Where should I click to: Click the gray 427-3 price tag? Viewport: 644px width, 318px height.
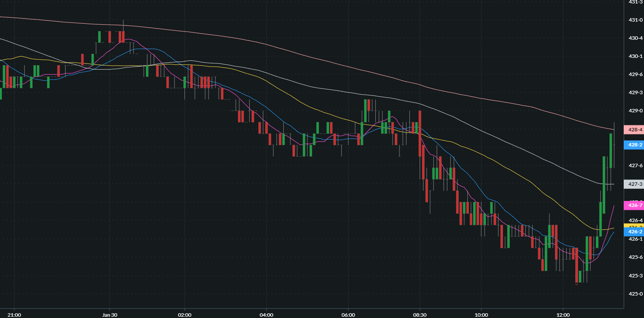pyautogui.click(x=634, y=184)
